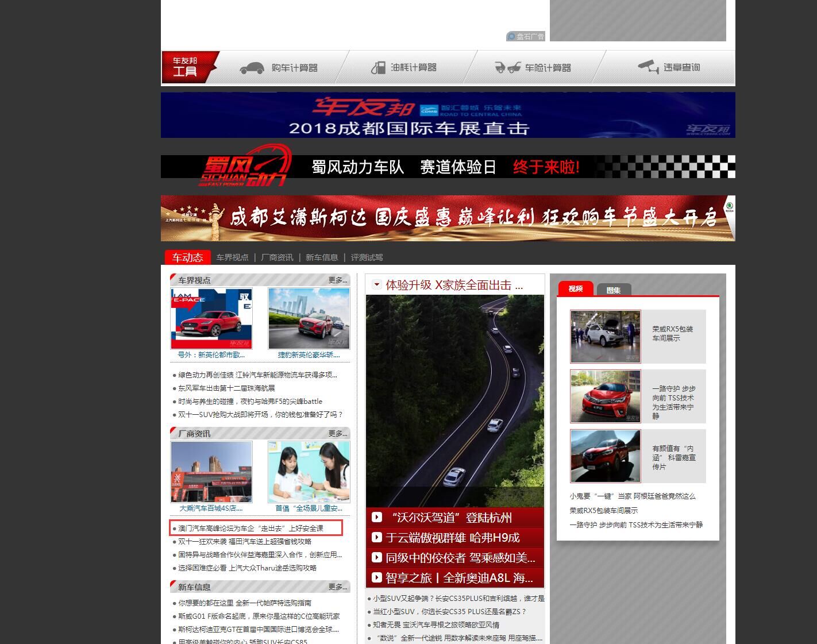The image size is (817, 644).
Task: Click caption 首倡“全场景儿童安
Action: click(309, 508)
